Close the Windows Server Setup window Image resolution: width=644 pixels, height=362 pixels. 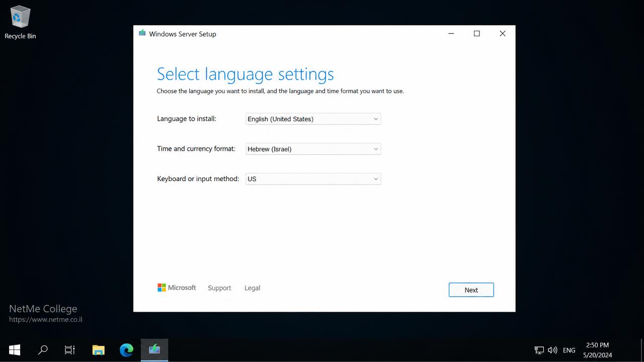coord(502,34)
